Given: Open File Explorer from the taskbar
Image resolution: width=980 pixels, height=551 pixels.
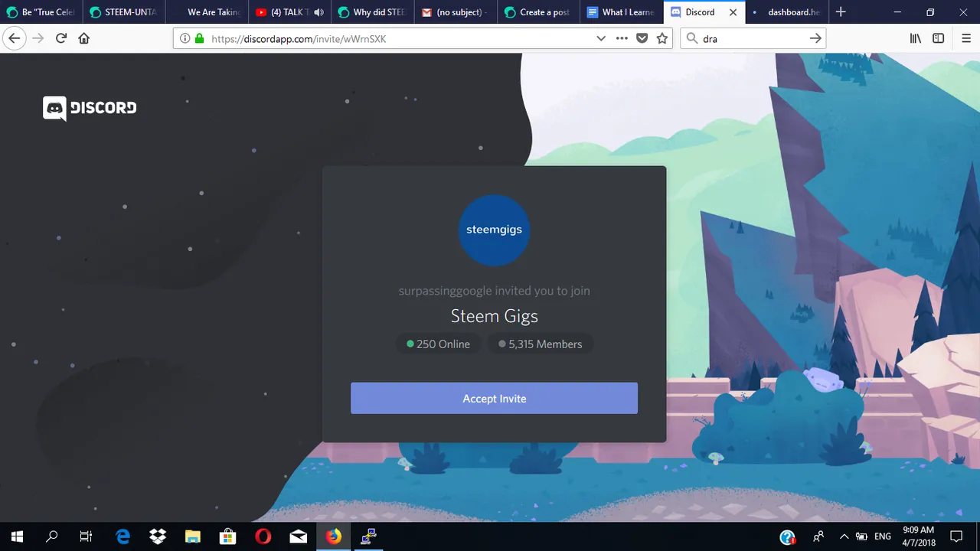Looking at the screenshot, I should point(192,536).
